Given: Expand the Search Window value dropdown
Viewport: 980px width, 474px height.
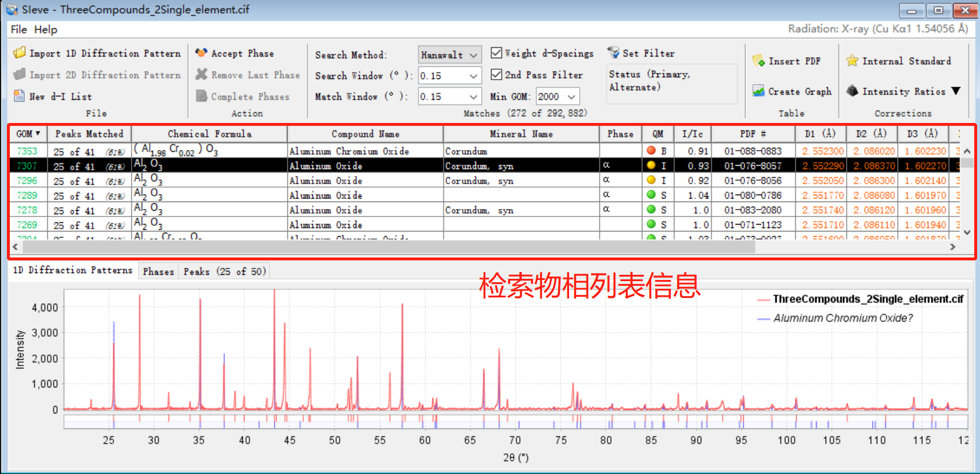Looking at the screenshot, I should 473,76.
